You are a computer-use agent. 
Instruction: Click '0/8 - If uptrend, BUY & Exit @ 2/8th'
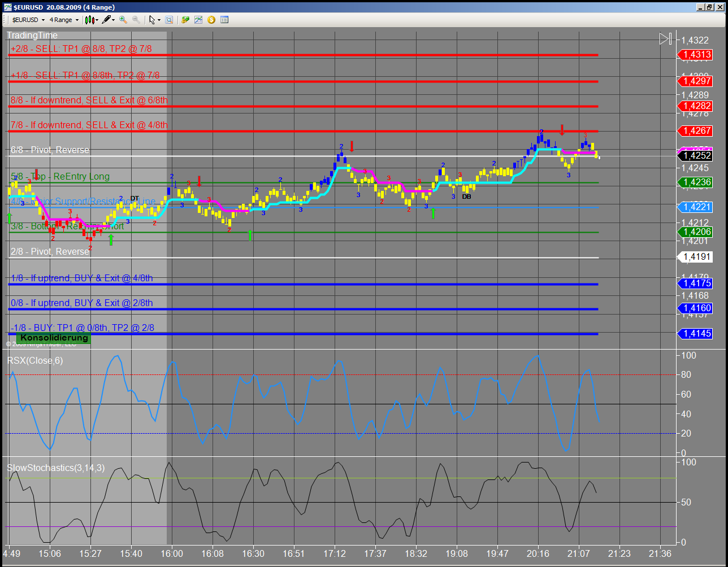81,303
